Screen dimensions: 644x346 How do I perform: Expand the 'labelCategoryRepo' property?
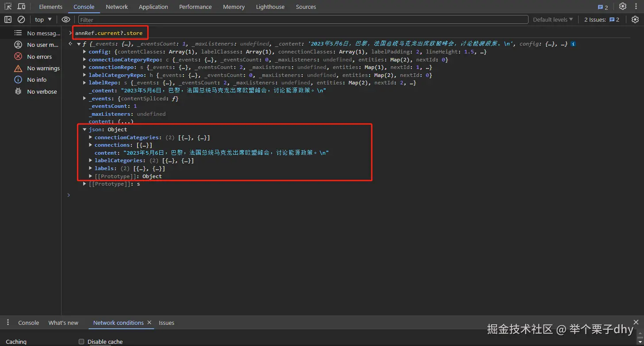click(x=85, y=75)
